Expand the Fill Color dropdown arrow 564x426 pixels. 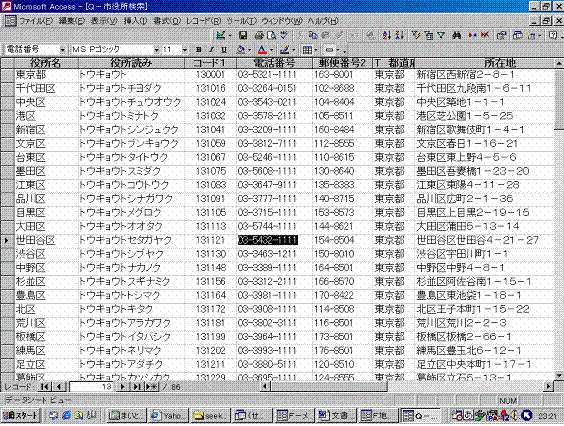click(x=249, y=50)
